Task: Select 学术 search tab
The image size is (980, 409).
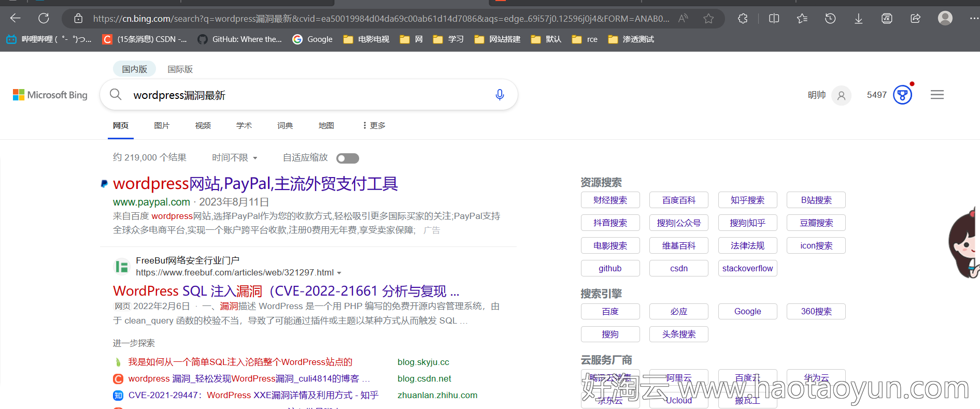Action: (x=244, y=125)
